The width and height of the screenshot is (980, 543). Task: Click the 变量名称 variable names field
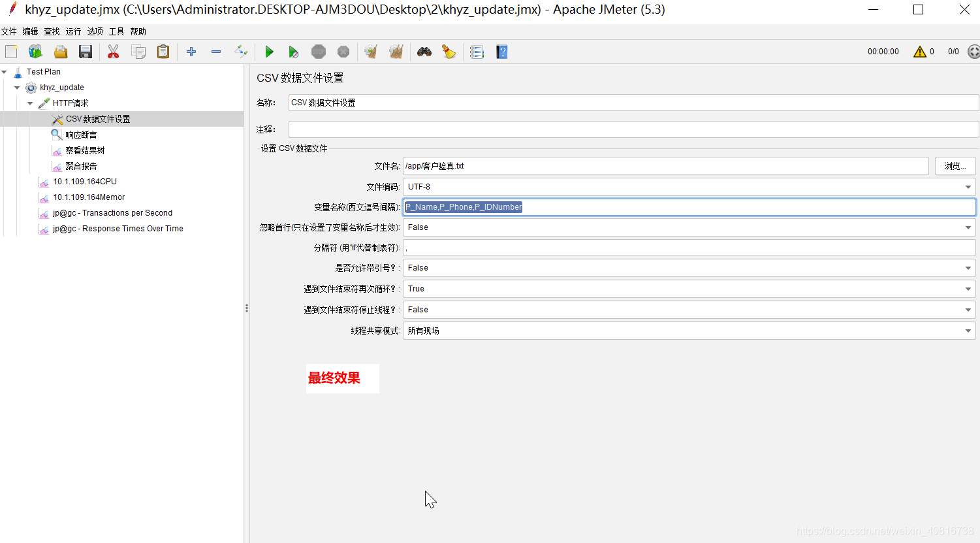[689, 207]
